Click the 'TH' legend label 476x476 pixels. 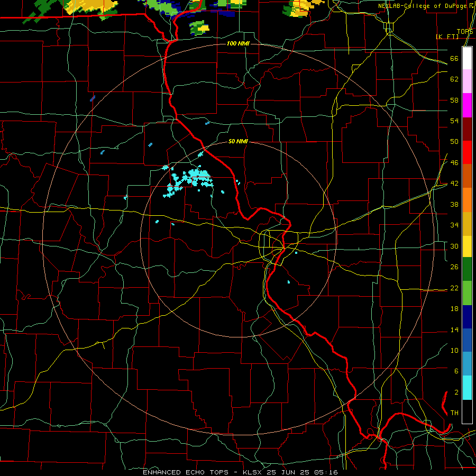pos(454,413)
